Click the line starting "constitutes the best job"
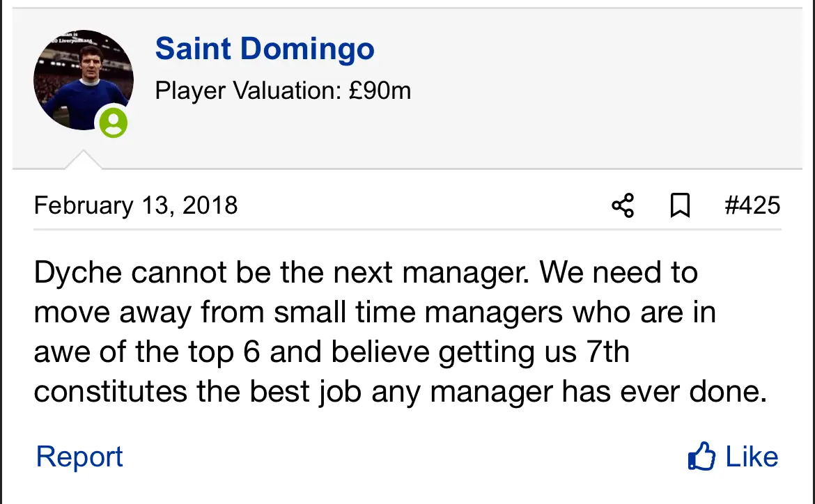This screenshot has height=504, width=815. click(x=399, y=393)
